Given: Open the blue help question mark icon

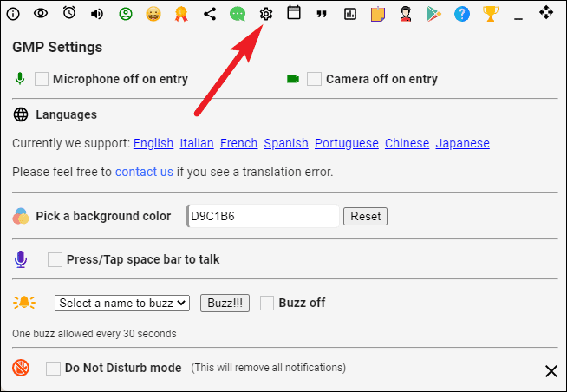Looking at the screenshot, I should click(x=462, y=14).
